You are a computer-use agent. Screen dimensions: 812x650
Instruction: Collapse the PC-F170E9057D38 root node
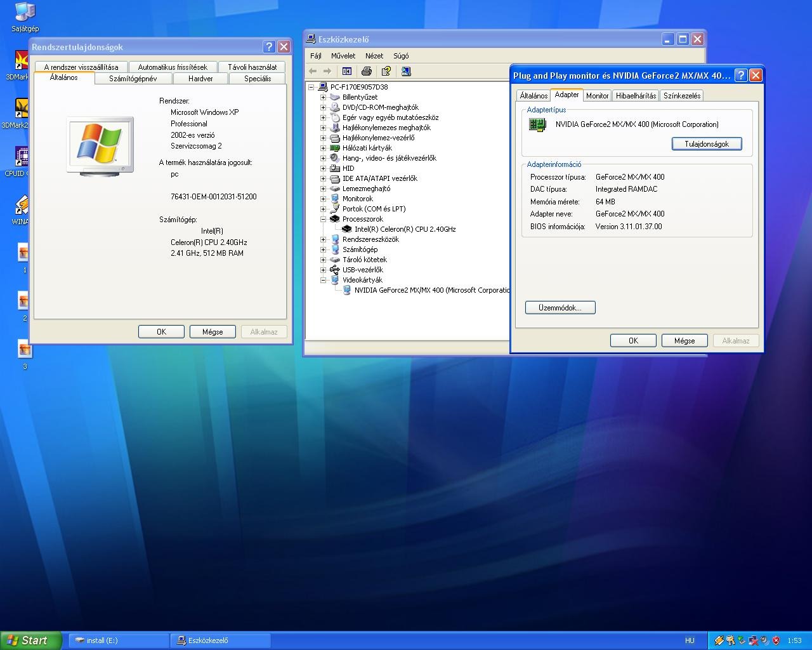311,87
